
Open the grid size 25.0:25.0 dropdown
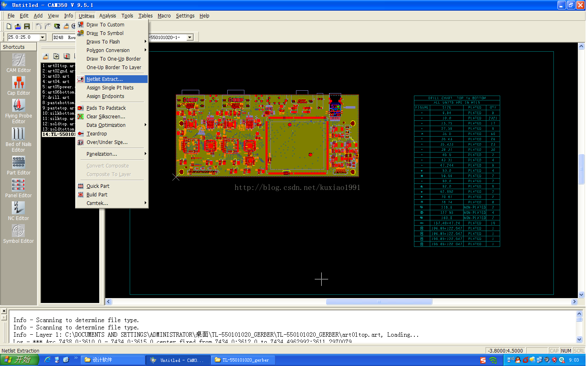click(42, 37)
